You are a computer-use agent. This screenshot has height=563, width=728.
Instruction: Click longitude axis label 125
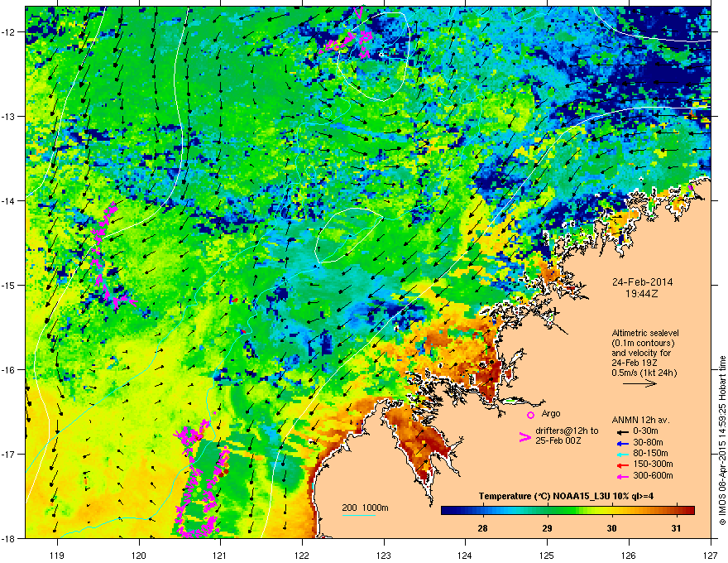pos(547,555)
